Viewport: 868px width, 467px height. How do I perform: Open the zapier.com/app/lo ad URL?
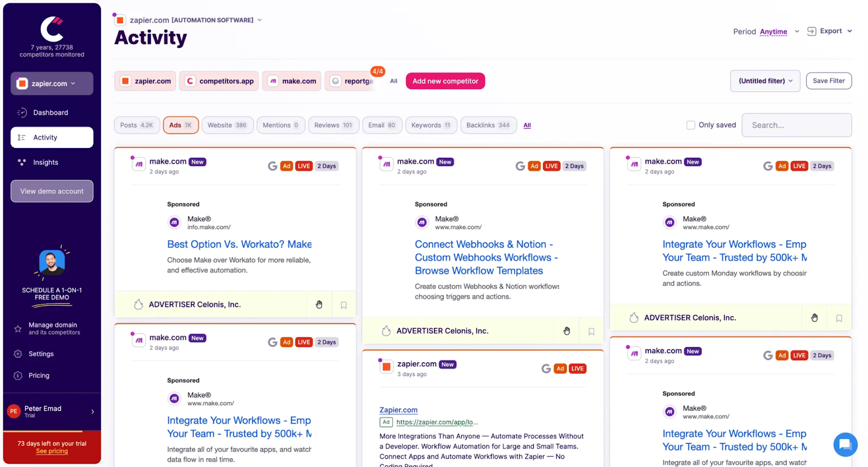coord(437,423)
